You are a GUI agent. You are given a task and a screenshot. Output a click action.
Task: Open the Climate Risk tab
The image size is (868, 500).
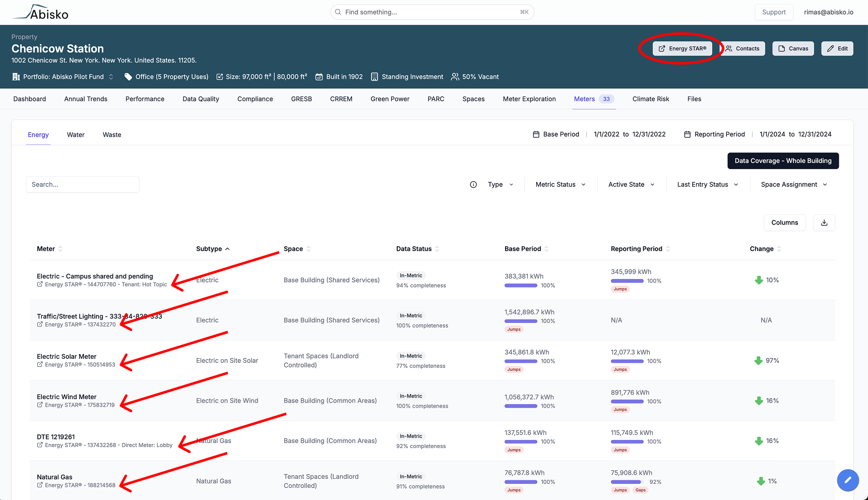click(651, 99)
